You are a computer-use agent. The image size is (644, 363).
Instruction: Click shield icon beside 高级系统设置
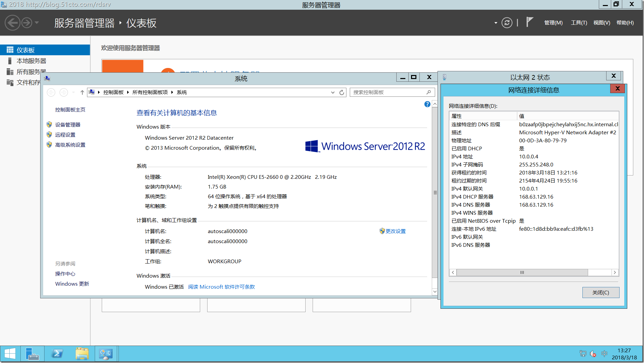[x=49, y=145]
